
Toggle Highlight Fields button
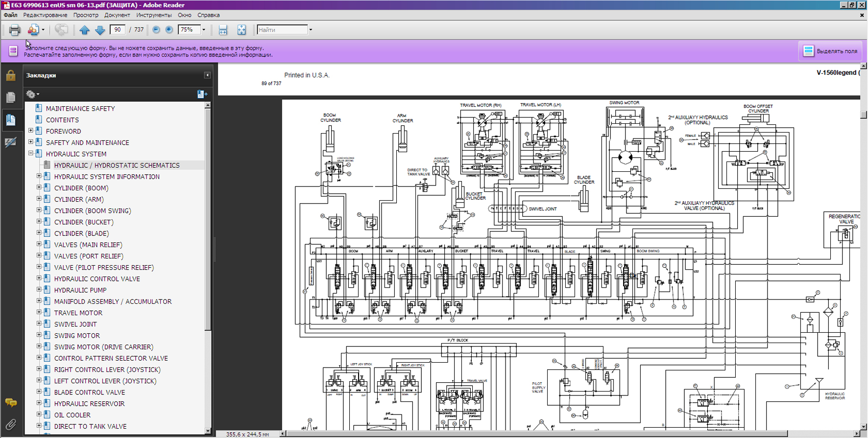[x=830, y=51]
